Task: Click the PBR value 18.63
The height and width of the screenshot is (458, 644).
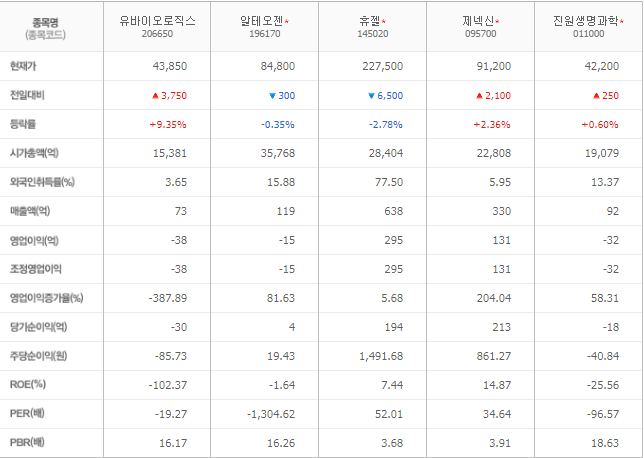Action: tap(605, 443)
